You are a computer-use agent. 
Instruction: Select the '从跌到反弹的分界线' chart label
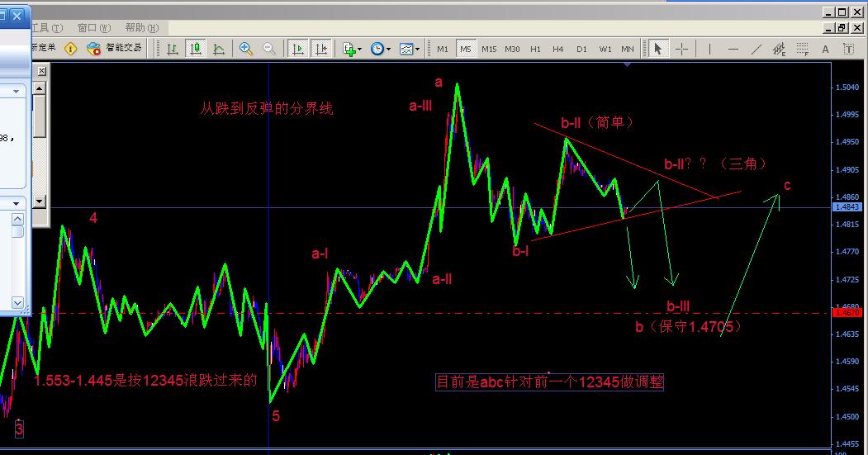click(266, 108)
